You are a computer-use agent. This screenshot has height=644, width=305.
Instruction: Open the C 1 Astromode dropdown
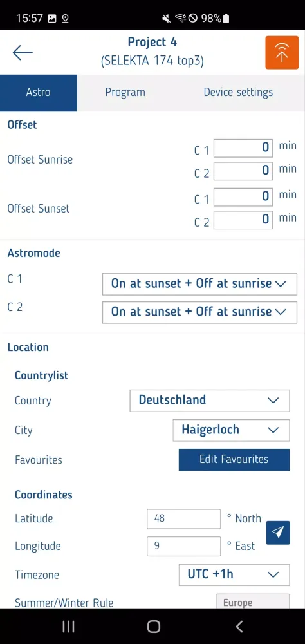coord(199,284)
